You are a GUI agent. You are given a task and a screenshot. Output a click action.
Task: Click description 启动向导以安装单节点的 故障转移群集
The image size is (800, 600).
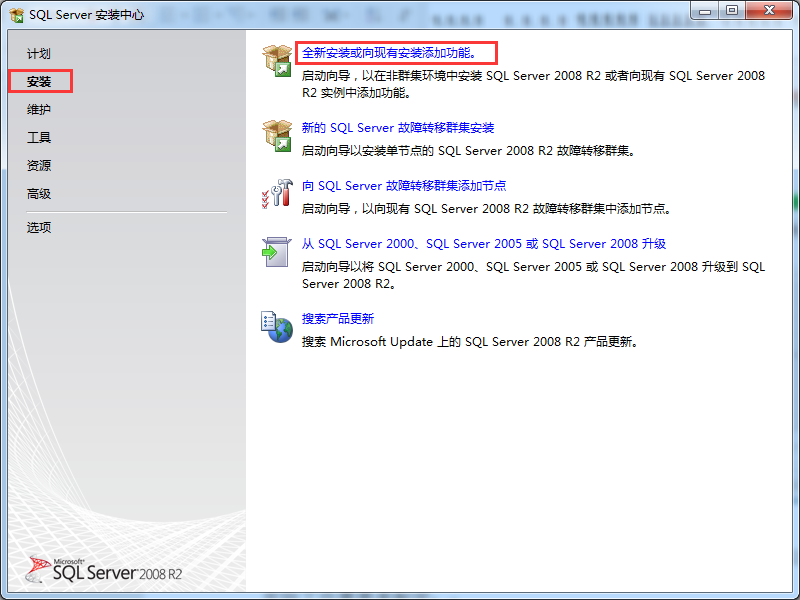pyautogui.click(x=468, y=151)
